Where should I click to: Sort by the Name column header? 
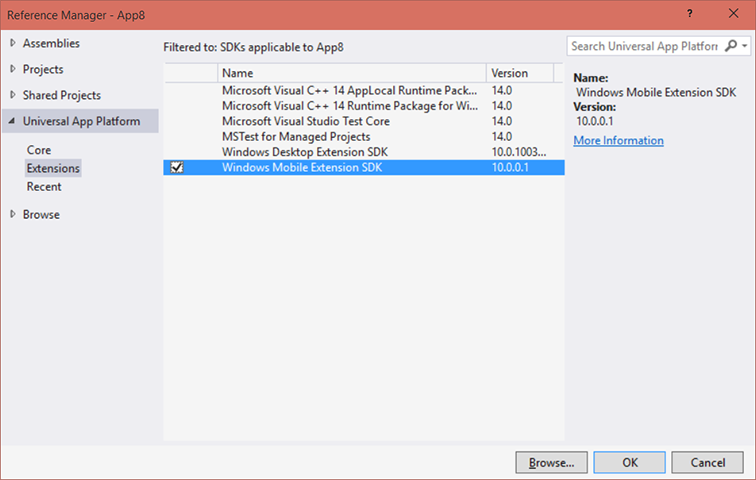coord(351,73)
